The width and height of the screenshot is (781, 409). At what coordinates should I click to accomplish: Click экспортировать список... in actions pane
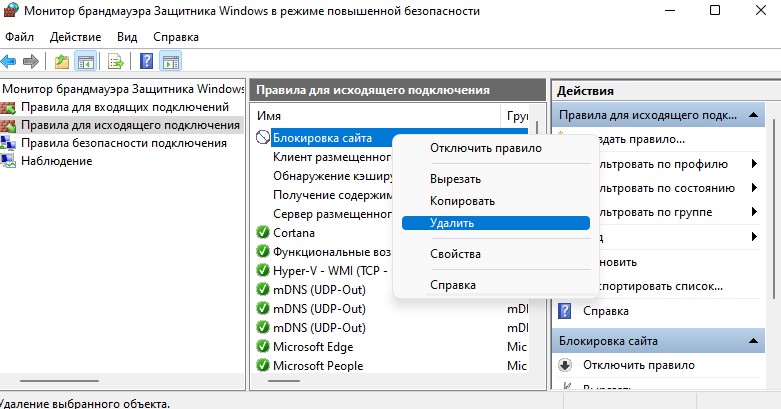pos(661,286)
